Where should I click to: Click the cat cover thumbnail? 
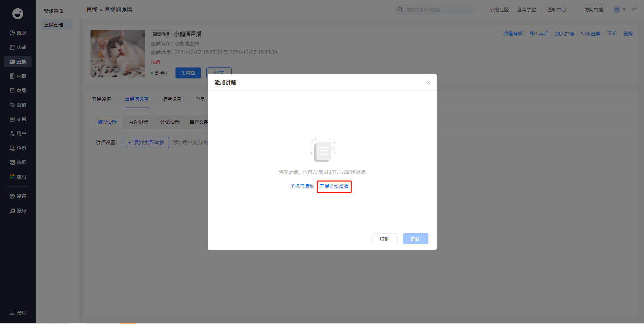pos(118,54)
